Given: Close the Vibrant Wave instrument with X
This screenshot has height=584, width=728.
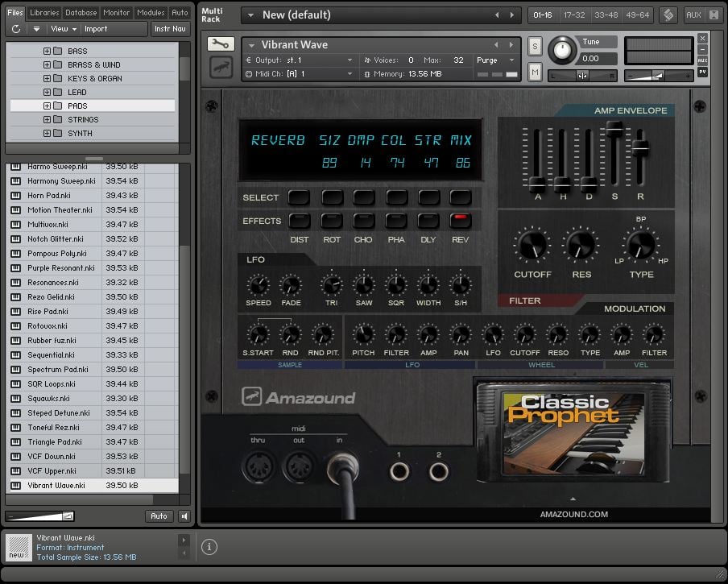Looking at the screenshot, I should (702, 38).
